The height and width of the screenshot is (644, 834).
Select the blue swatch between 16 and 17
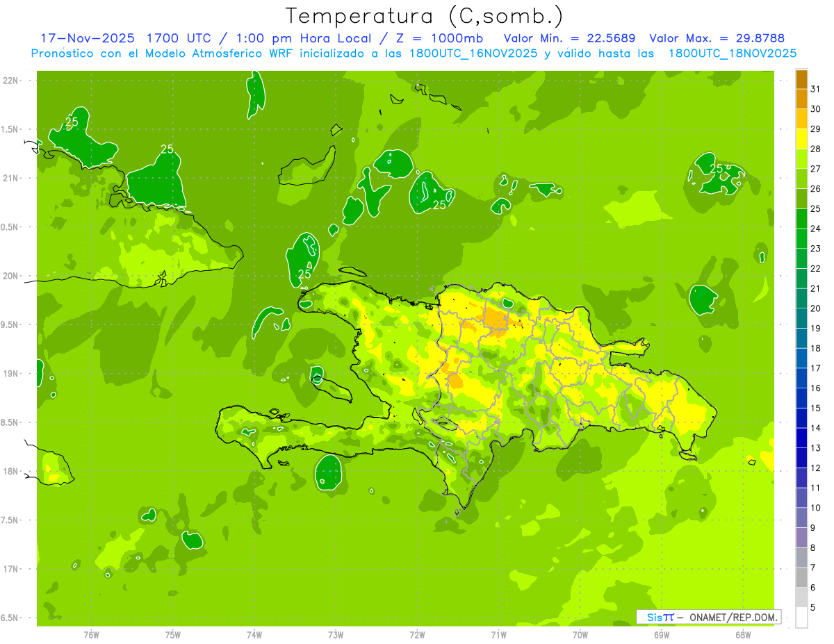(801, 378)
